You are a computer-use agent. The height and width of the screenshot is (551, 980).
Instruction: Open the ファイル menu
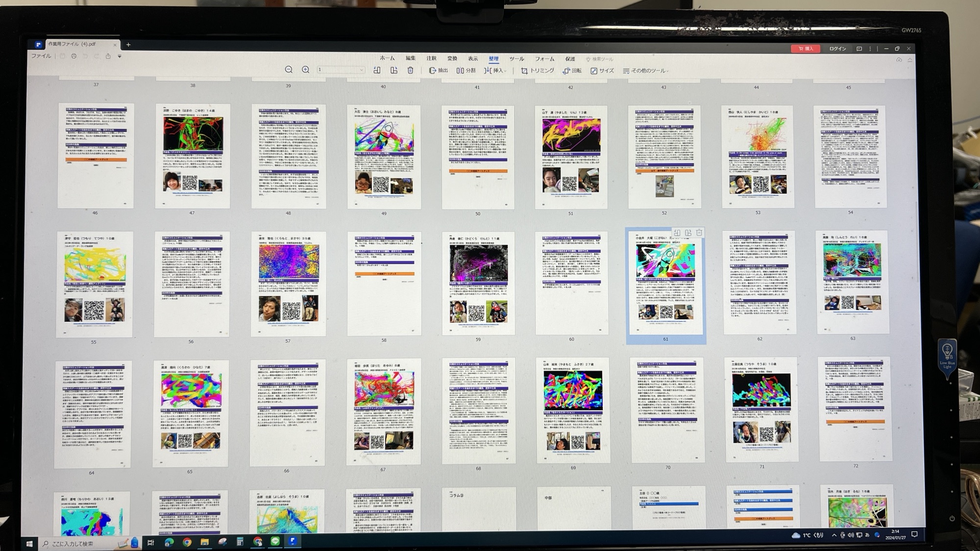(41, 56)
